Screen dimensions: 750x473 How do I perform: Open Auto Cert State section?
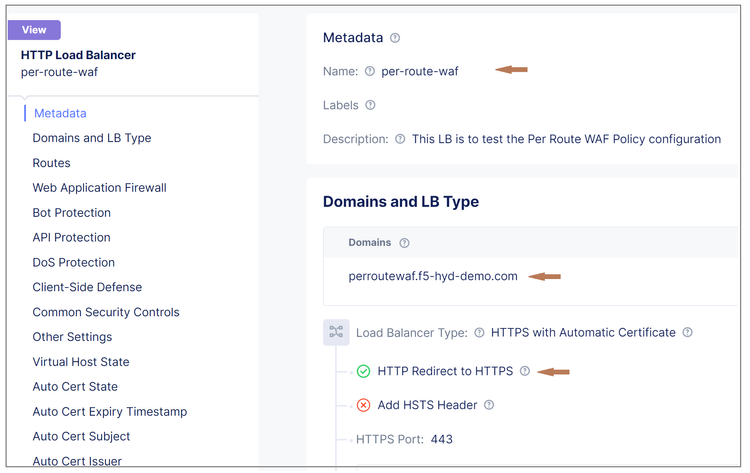click(x=75, y=387)
